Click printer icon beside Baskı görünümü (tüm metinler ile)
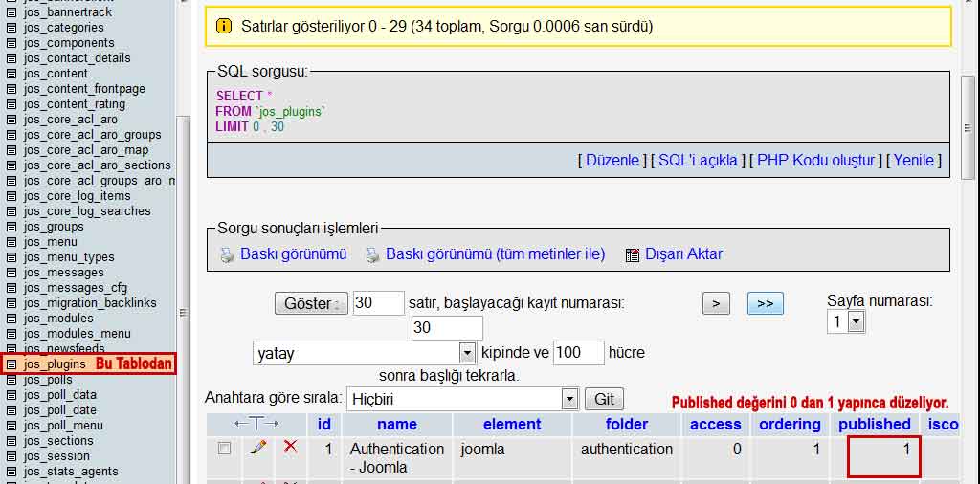 [372, 254]
